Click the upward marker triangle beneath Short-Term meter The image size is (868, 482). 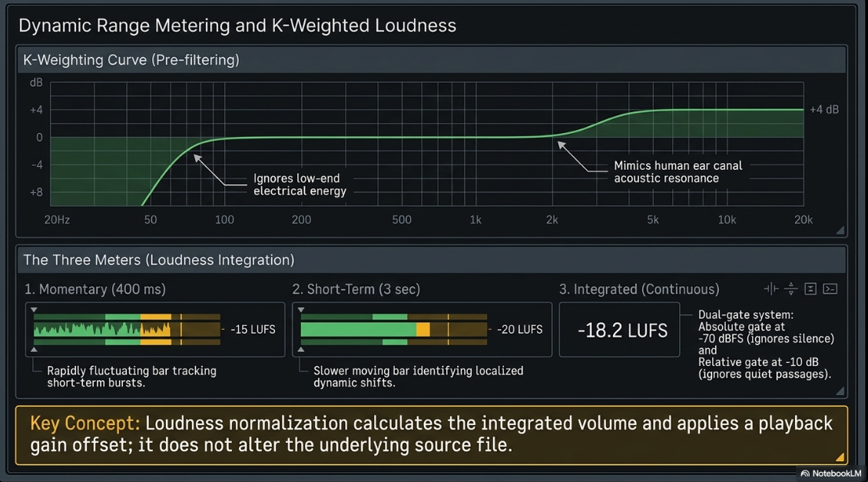click(x=301, y=350)
